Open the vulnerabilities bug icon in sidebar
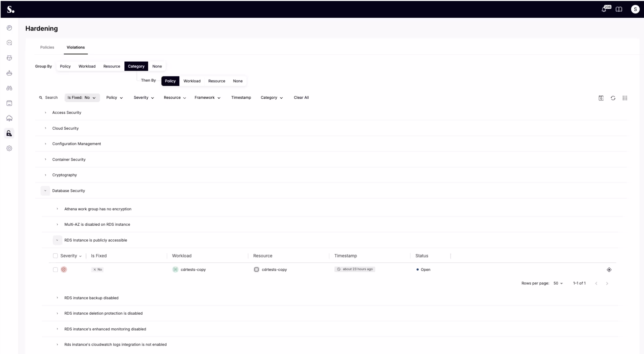Screen dimensions: 644x354 point(9,58)
